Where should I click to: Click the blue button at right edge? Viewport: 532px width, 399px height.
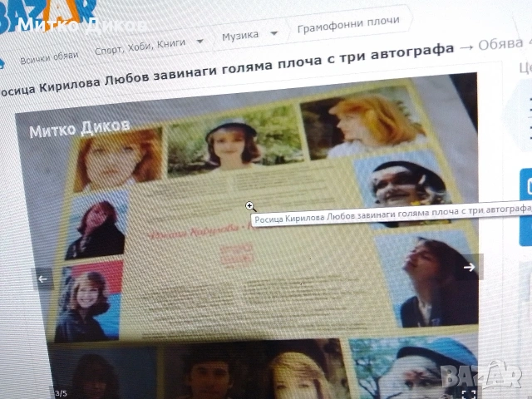tap(525, 207)
